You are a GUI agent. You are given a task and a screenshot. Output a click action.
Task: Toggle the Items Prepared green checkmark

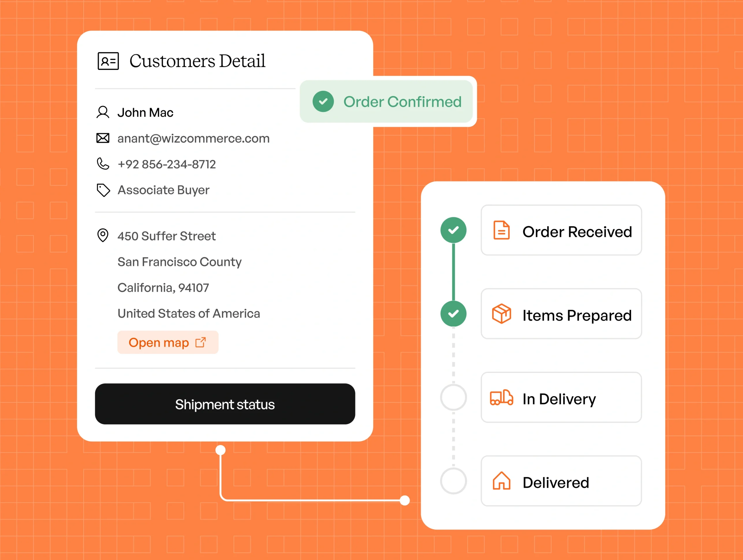(453, 314)
